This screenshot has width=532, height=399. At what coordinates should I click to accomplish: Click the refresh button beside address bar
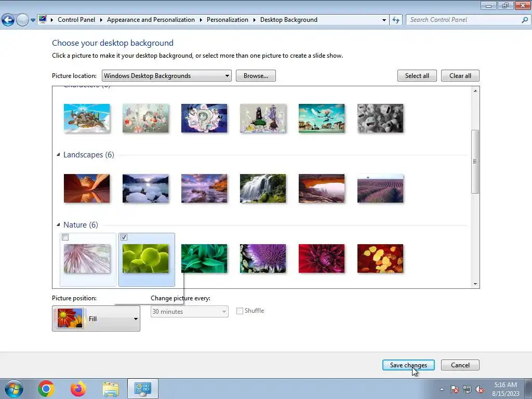click(x=395, y=20)
